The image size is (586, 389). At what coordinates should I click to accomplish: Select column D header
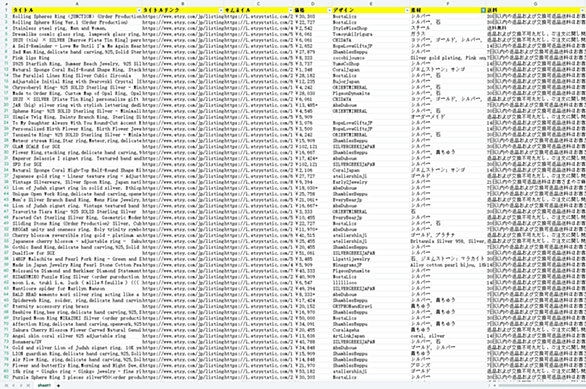[313, 4]
